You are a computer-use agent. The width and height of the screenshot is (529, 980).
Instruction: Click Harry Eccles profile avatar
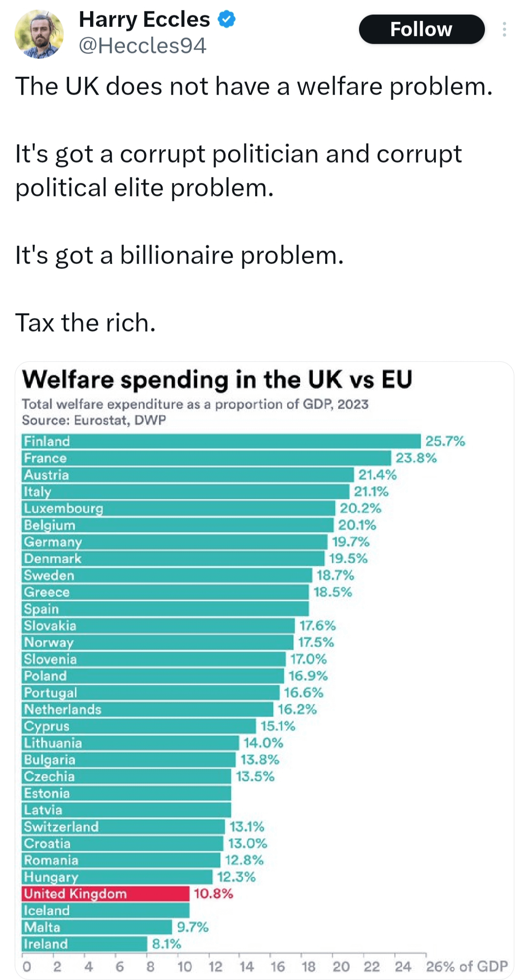[x=39, y=34]
